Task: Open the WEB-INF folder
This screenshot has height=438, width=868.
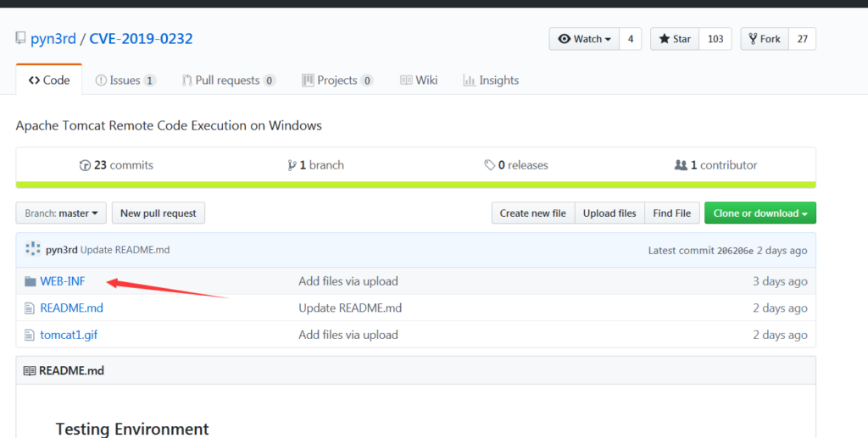Action: pos(63,281)
